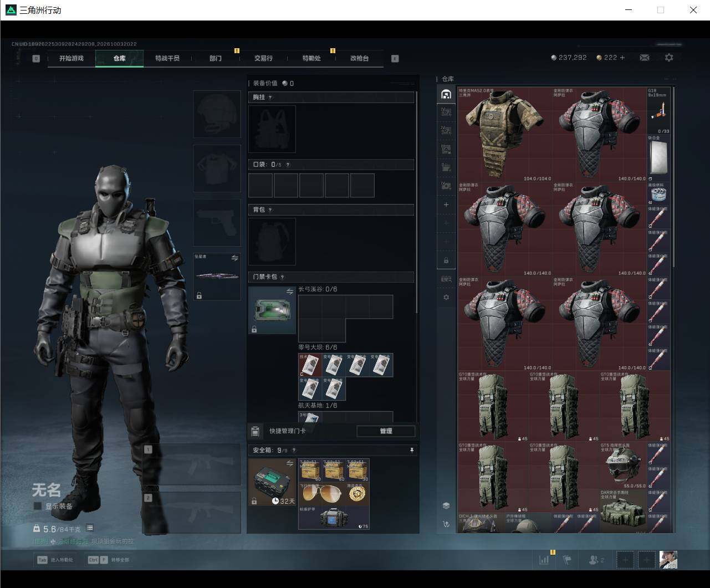
Task: Click the first empty squad plus slot
Action: [x=625, y=560]
